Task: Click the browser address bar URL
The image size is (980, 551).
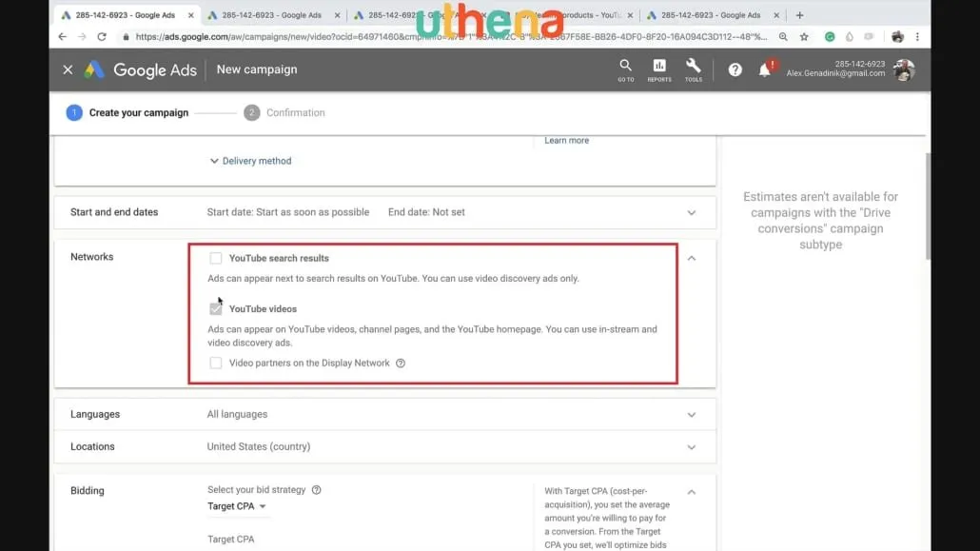Action: point(451,37)
